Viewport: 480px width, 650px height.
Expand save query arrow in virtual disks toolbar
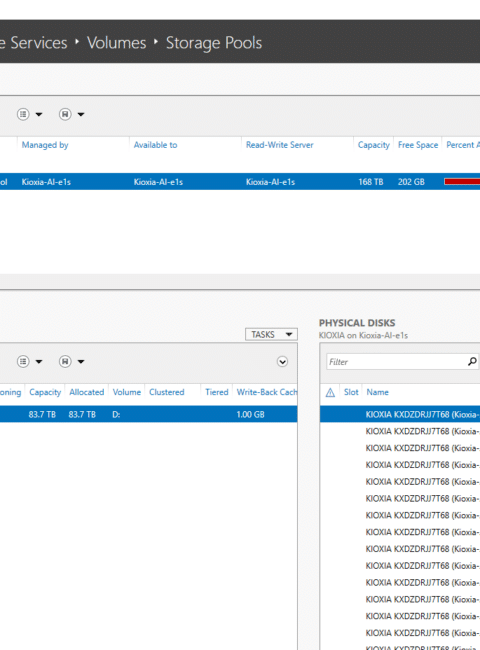(81, 362)
